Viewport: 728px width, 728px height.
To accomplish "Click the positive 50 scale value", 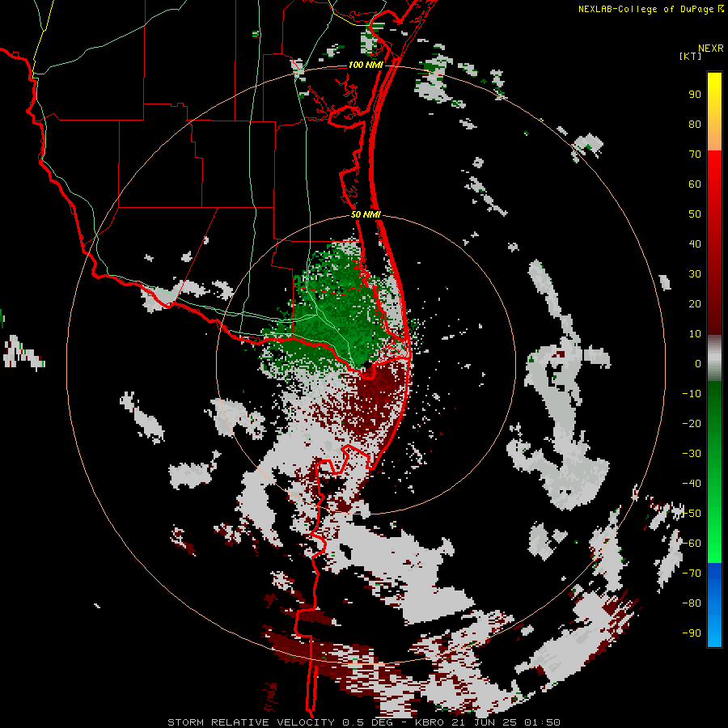I will coord(695,214).
